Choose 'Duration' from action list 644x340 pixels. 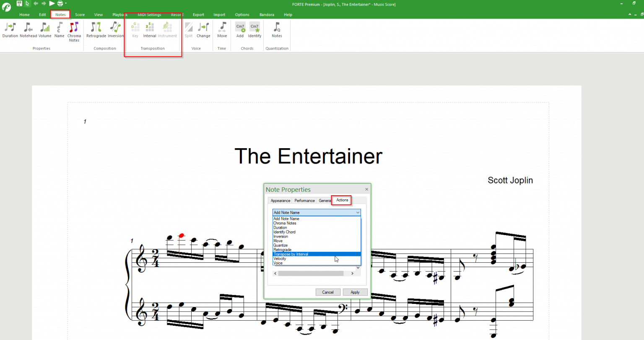click(317, 228)
